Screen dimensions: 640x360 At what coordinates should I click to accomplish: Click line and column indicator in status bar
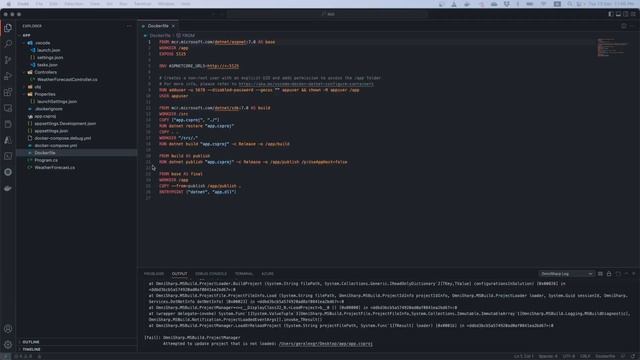point(523,356)
